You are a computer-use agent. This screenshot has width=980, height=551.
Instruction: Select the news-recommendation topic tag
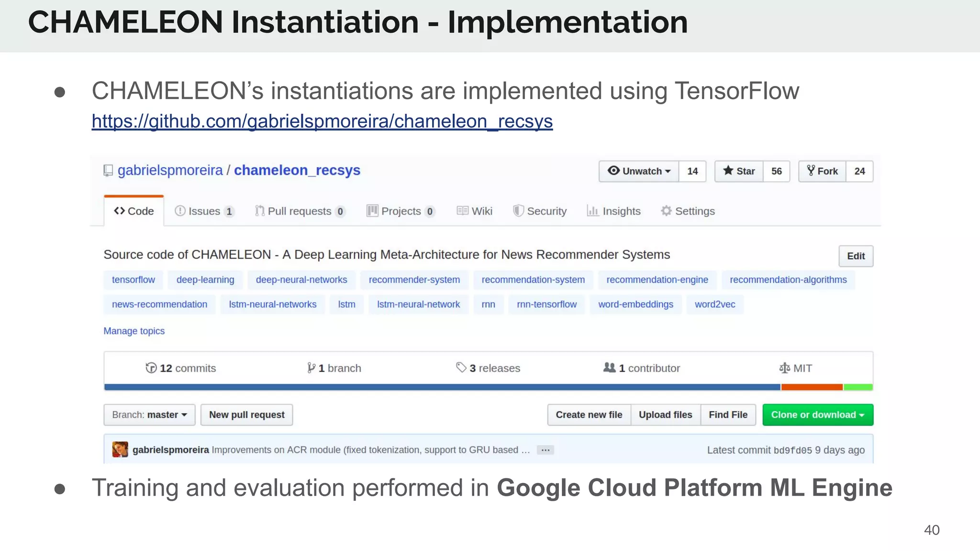(x=159, y=304)
